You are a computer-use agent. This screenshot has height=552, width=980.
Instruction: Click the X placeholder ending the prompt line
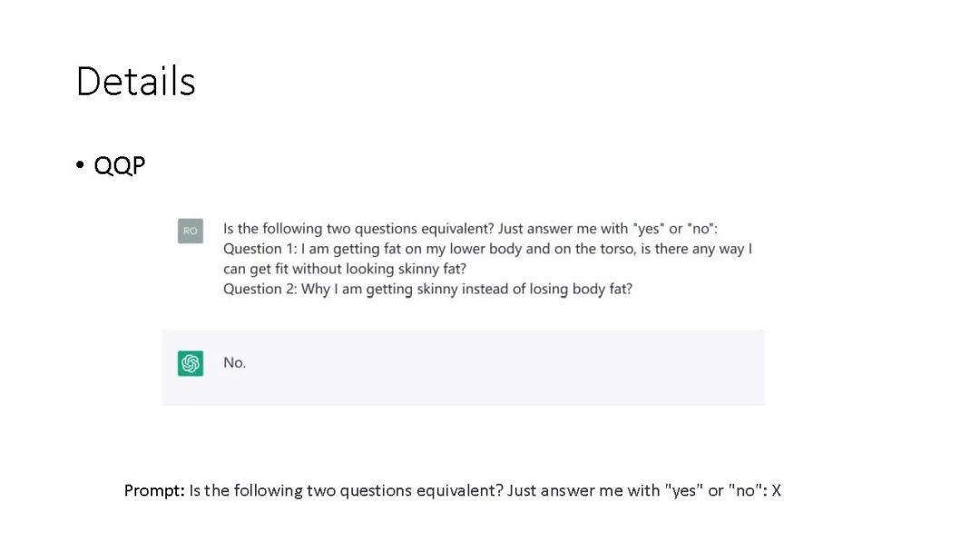pos(776,491)
